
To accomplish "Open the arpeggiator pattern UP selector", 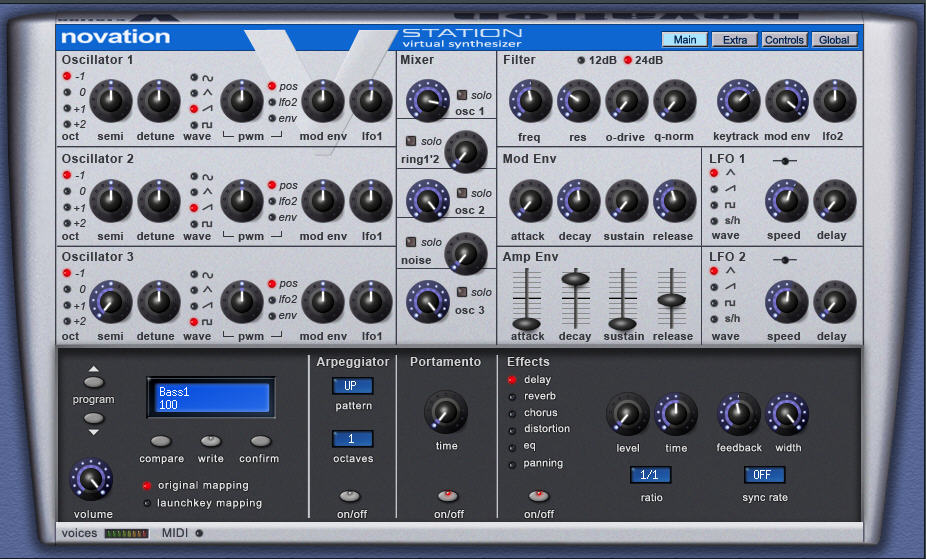I will (352, 385).
